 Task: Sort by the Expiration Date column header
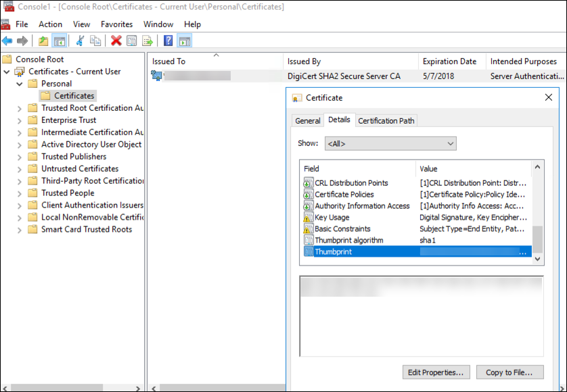pyautogui.click(x=449, y=62)
